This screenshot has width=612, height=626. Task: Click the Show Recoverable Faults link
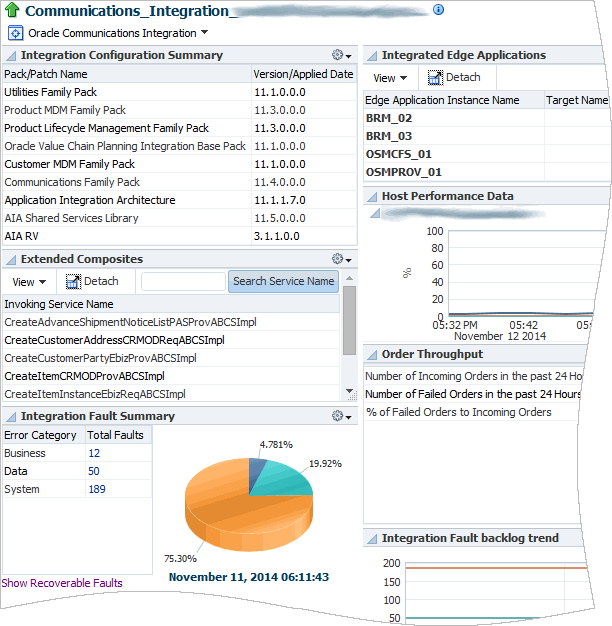tap(62, 583)
